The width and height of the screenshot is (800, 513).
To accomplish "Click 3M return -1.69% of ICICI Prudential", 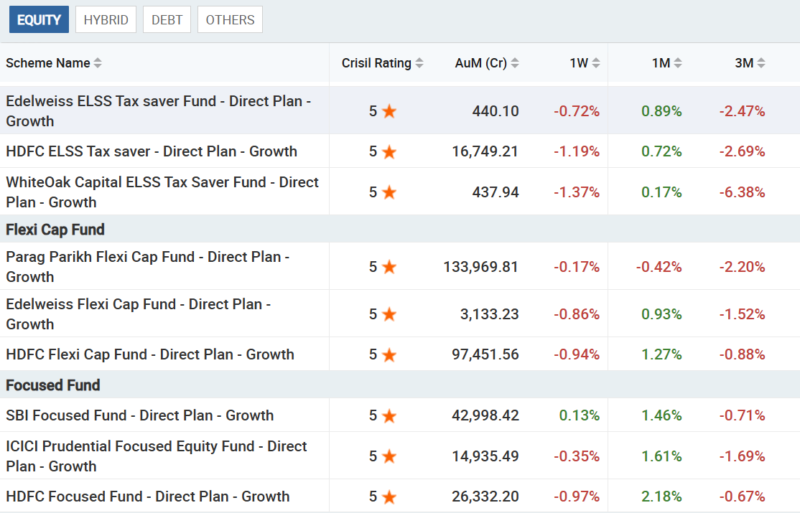I will point(742,456).
